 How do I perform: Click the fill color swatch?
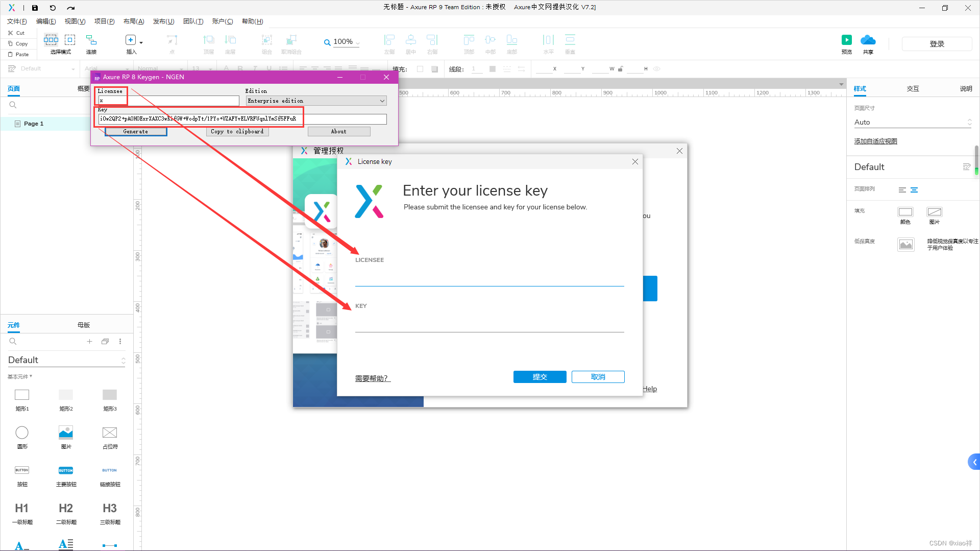click(905, 212)
